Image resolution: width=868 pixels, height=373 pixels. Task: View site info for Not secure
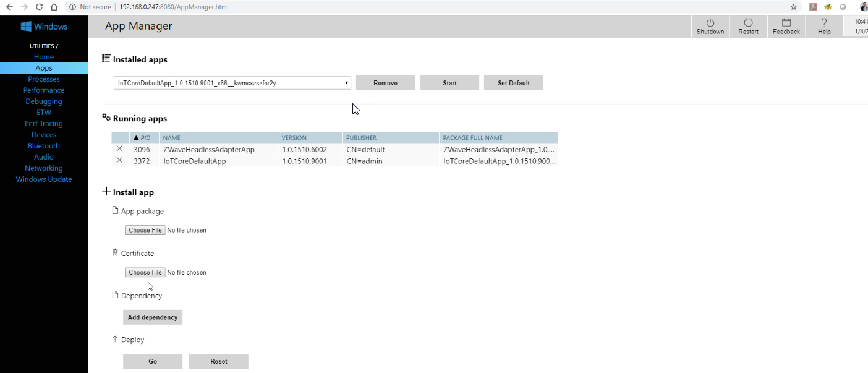click(90, 7)
